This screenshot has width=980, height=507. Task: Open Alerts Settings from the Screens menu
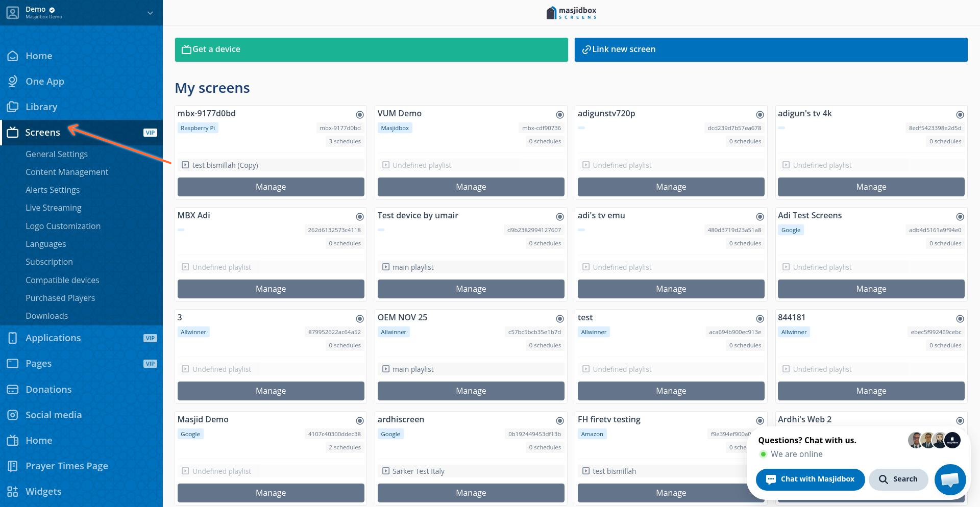pos(53,190)
